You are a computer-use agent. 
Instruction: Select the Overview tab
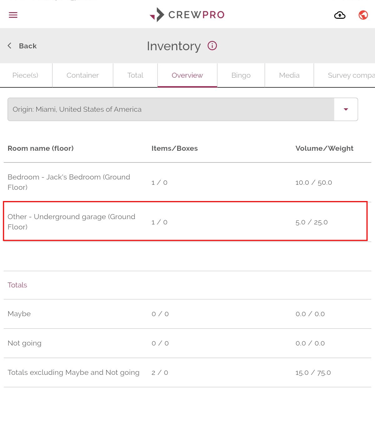point(187,75)
